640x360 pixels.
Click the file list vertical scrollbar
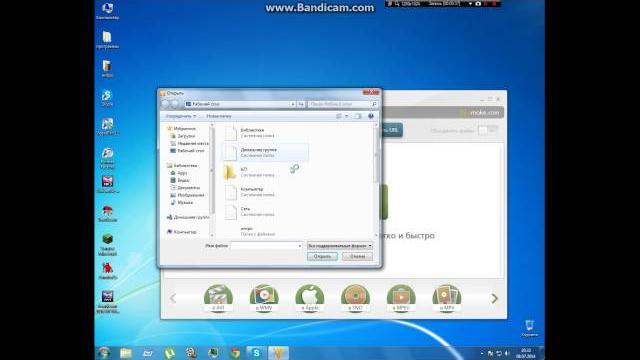click(376, 180)
